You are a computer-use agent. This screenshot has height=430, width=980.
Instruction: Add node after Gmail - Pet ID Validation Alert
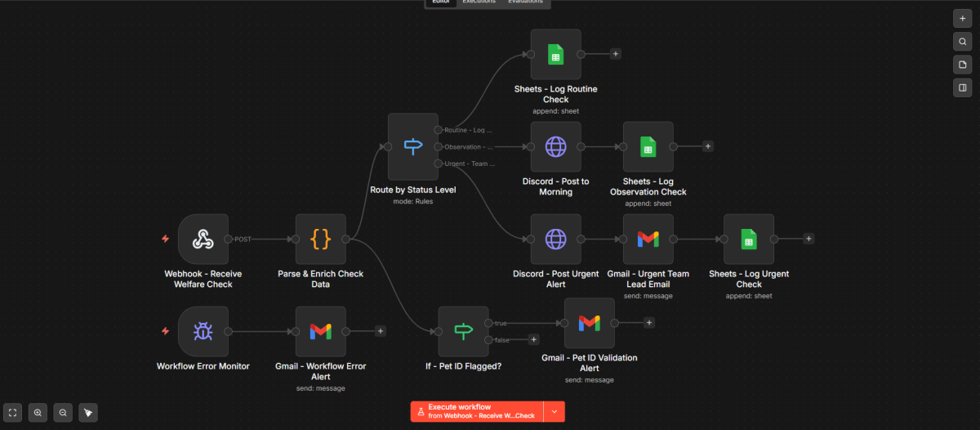649,323
